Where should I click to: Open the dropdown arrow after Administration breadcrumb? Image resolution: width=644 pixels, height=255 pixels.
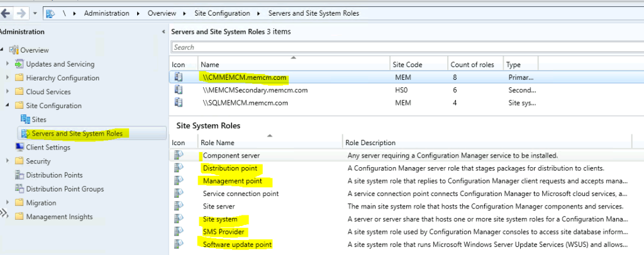[x=138, y=14]
